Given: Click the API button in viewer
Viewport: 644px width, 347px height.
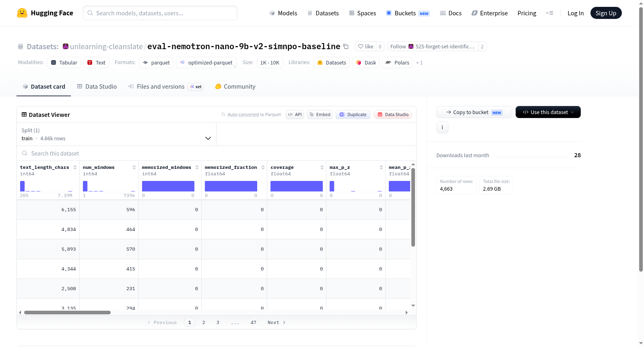Looking at the screenshot, I should 295,114.
